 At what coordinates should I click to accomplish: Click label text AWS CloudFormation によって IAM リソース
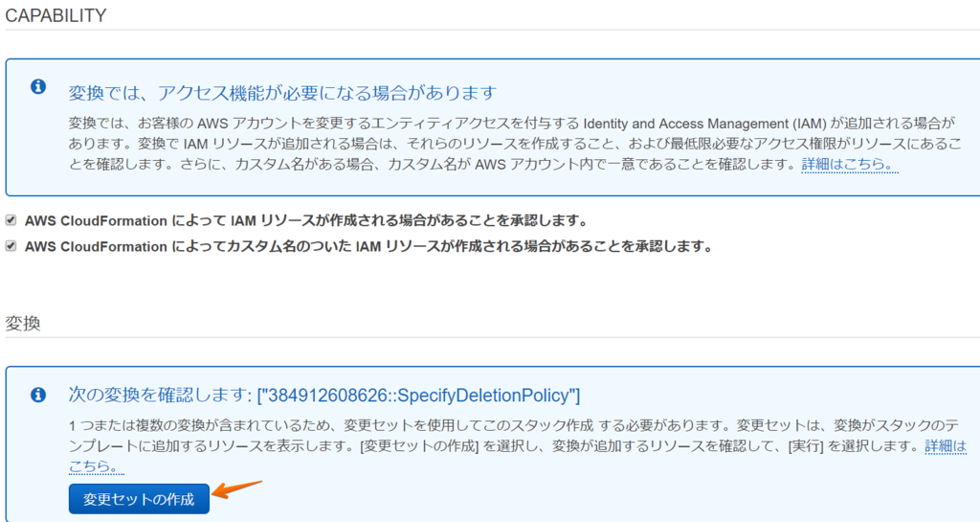[x=306, y=220]
